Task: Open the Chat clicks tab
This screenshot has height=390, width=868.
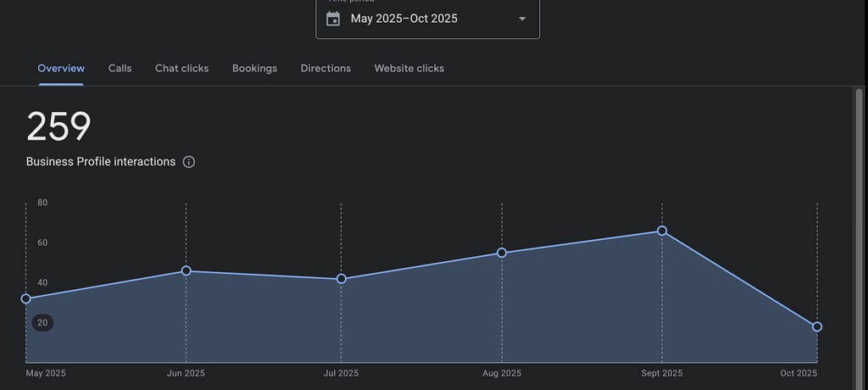Action: [182, 68]
